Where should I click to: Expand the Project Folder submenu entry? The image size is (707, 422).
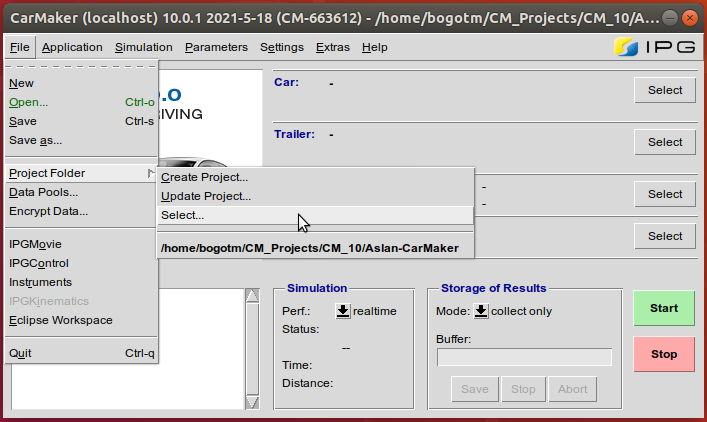[x=82, y=173]
